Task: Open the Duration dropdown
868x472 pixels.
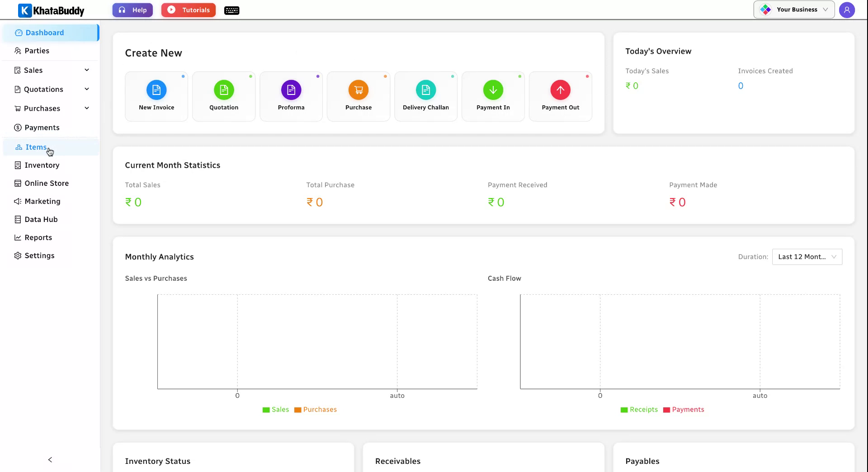Action: pos(807,257)
